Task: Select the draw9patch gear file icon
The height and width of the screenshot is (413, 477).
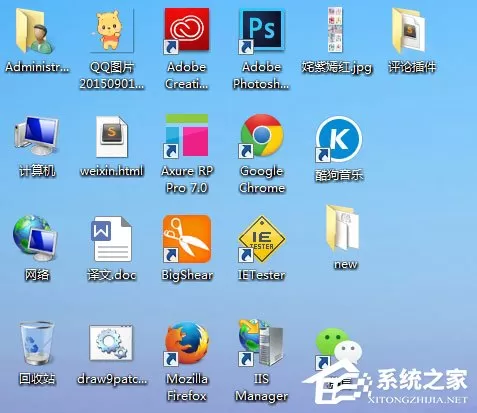Action: tap(111, 343)
